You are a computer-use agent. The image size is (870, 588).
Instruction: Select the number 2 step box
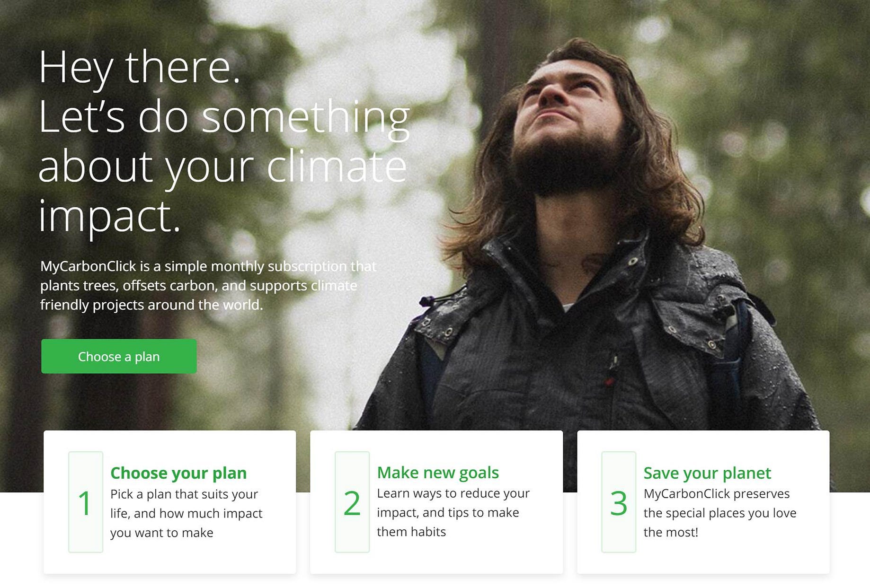click(352, 502)
